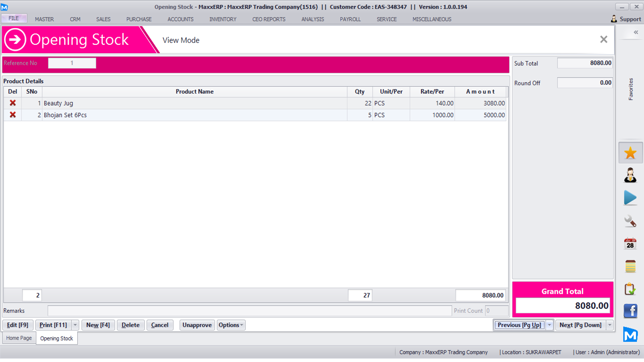Image resolution: width=644 pixels, height=362 pixels.
Task: Click the clipboard task icon in sidebar
Action: (x=630, y=289)
